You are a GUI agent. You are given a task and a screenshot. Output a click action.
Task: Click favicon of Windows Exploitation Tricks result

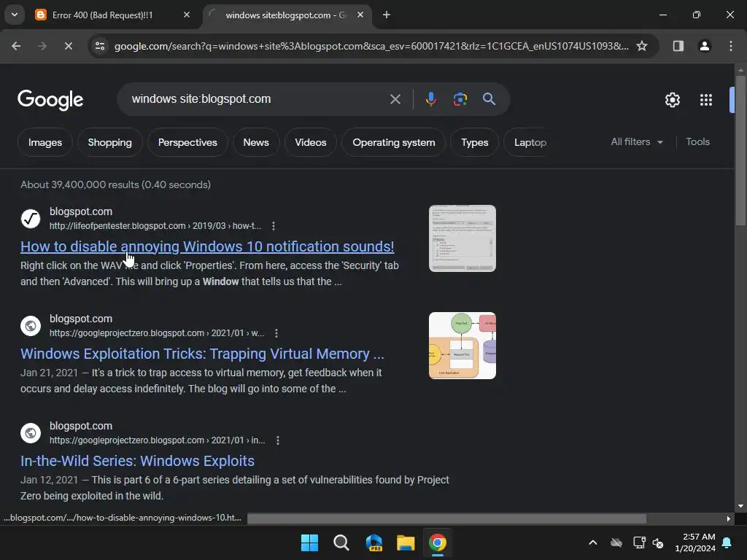click(x=31, y=326)
